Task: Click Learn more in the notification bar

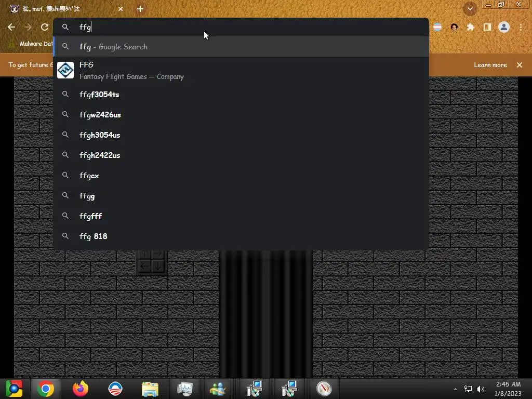Action: [490, 65]
